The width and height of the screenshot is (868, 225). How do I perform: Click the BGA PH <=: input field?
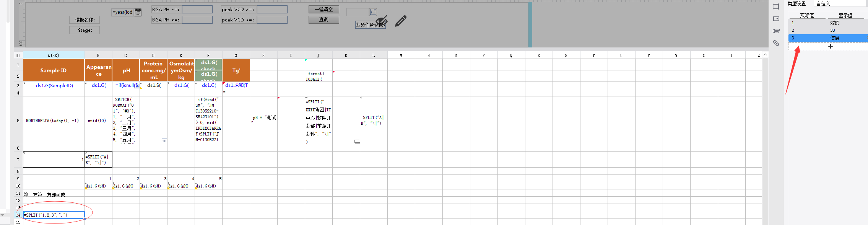pyautogui.click(x=197, y=20)
